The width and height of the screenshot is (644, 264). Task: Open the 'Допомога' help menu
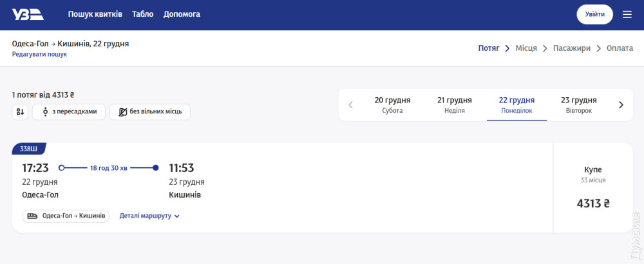coord(182,14)
